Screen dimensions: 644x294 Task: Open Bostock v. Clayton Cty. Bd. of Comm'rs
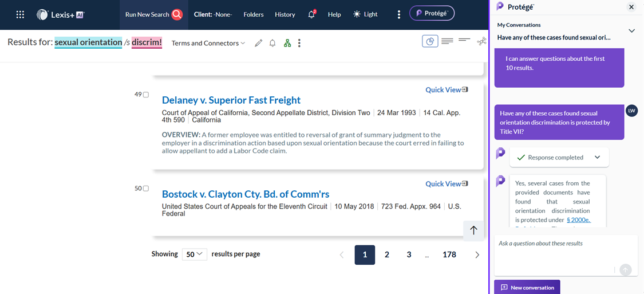coord(246,194)
